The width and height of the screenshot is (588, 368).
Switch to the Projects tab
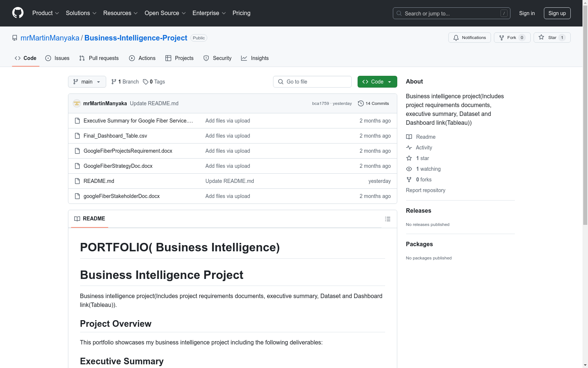(x=179, y=58)
